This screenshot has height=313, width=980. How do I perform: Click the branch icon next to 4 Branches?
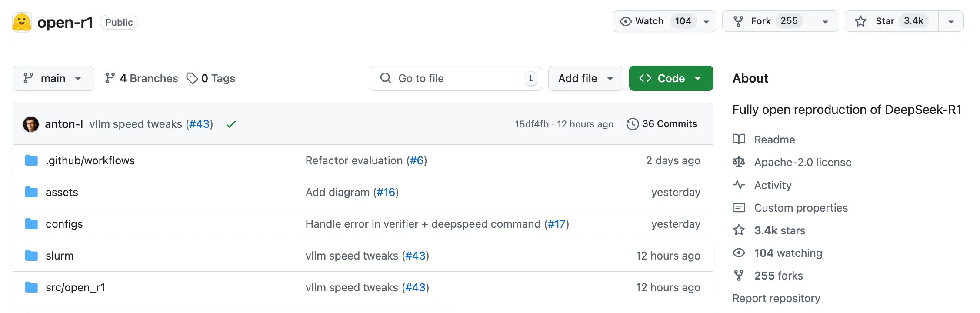[x=110, y=78]
